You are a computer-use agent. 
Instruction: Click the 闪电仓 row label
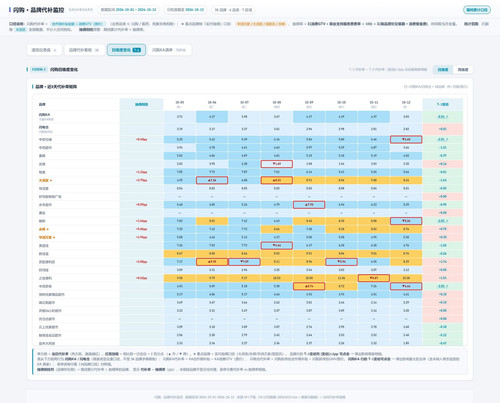43,127
